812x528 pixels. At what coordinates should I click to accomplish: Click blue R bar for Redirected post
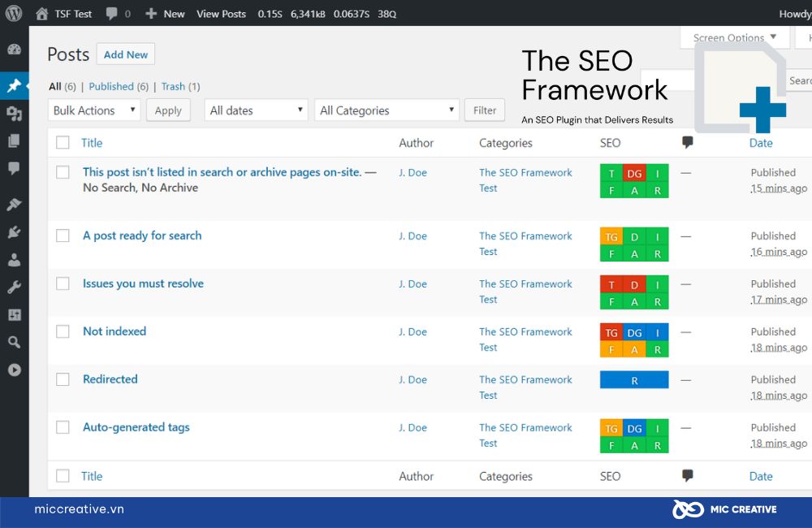[x=634, y=380]
